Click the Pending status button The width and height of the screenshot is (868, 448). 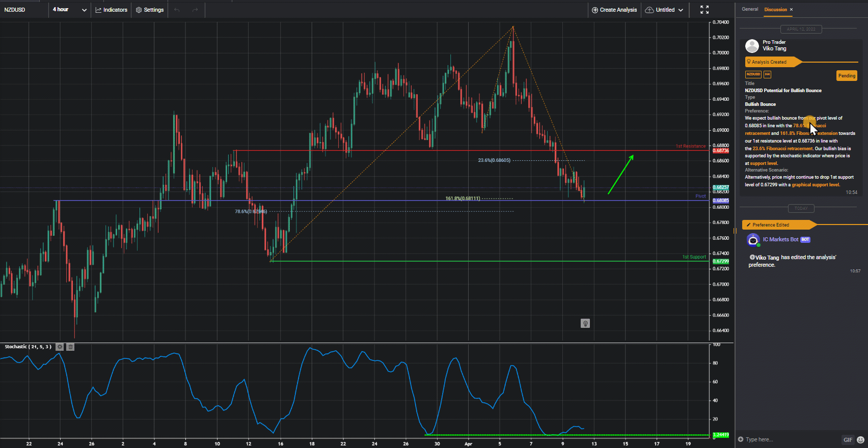(847, 75)
